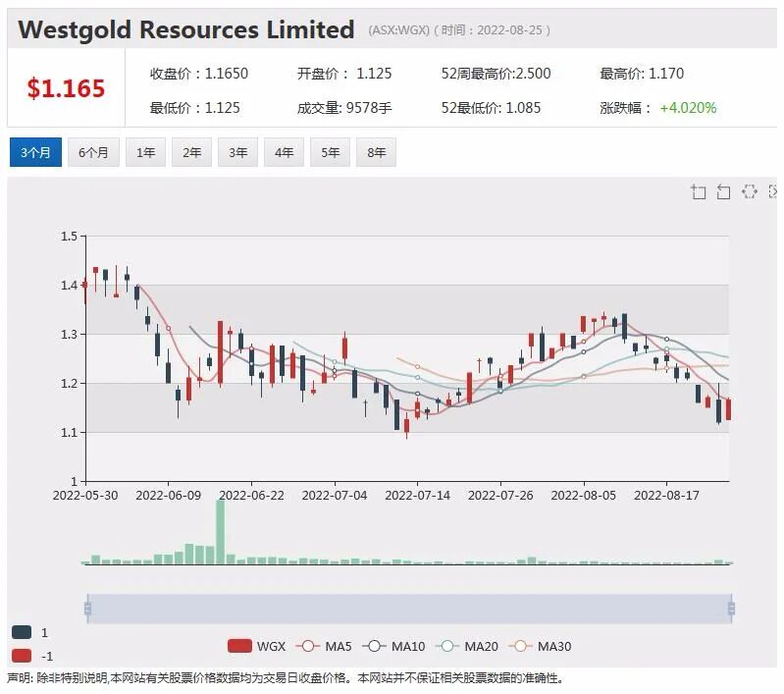Toggle the MA5 line in legend
The image size is (784, 694).
(324, 646)
